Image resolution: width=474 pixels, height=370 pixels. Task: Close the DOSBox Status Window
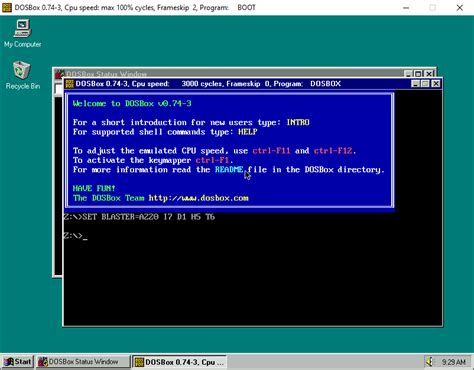[x=429, y=73]
